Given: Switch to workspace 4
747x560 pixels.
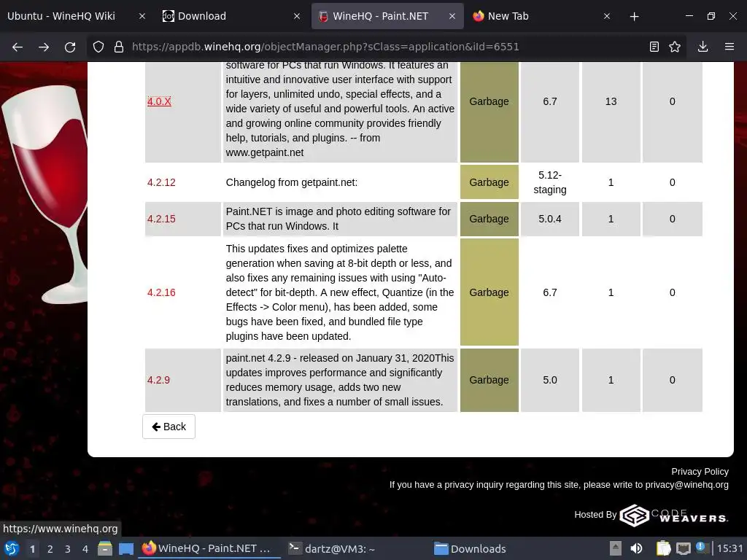Looking at the screenshot, I should [x=85, y=549].
